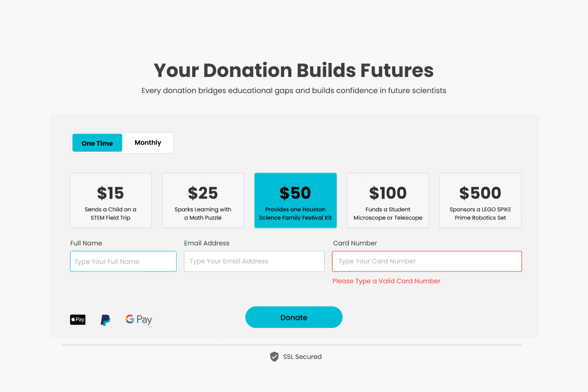The width and height of the screenshot is (588, 392).
Task: Select the $50 Festival Kit amount
Action: [295, 200]
